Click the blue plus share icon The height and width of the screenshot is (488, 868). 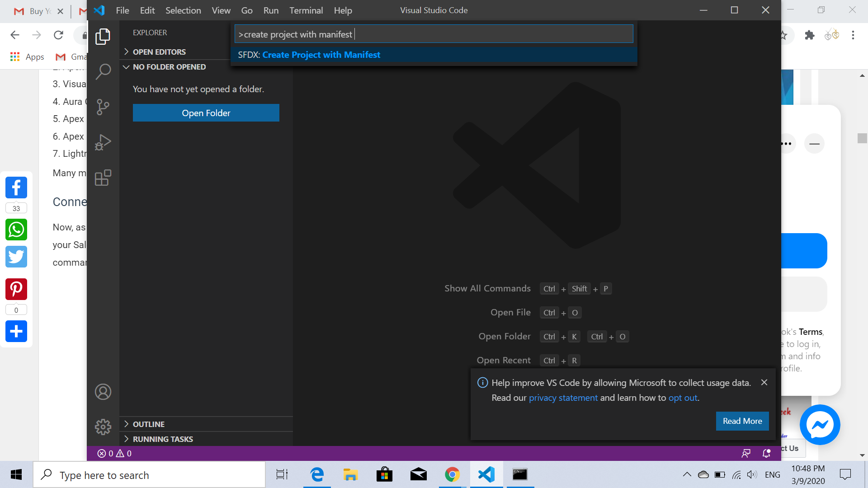tap(16, 331)
